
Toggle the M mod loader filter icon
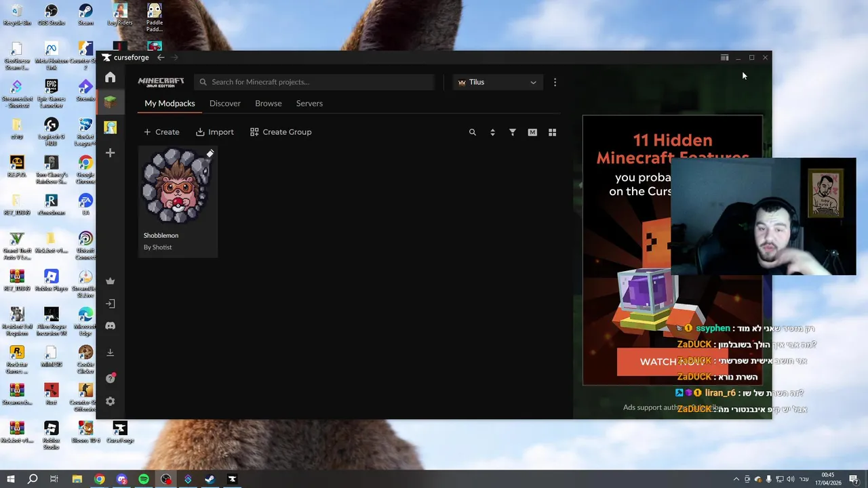[x=532, y=132]
